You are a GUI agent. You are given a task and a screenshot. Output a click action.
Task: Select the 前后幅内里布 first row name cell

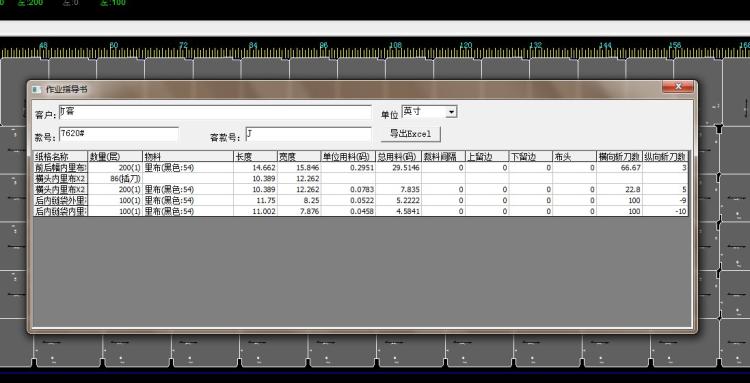pyautogui.click(x=60, y=168)
